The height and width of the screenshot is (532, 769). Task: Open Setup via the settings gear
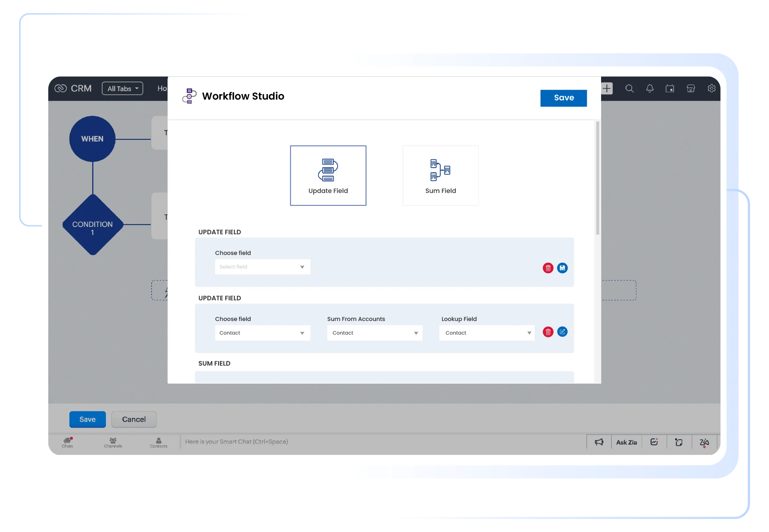tap(712, 88)
